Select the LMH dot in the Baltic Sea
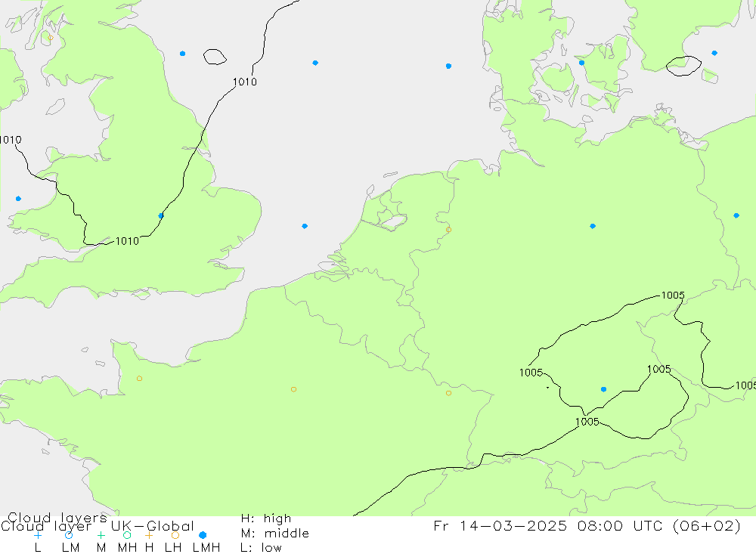The image size is (756, 554). 714,53
